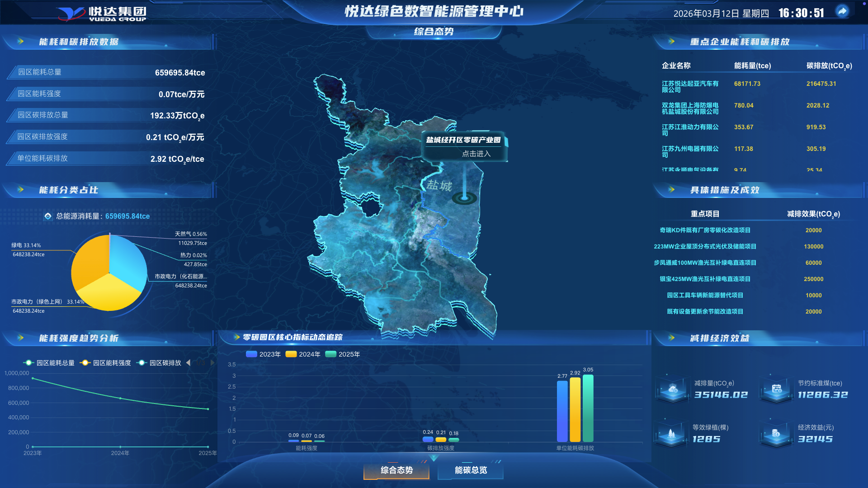Click the map location marker near 盐城
This screenshot has height=488, width=868.
[464, 197]
